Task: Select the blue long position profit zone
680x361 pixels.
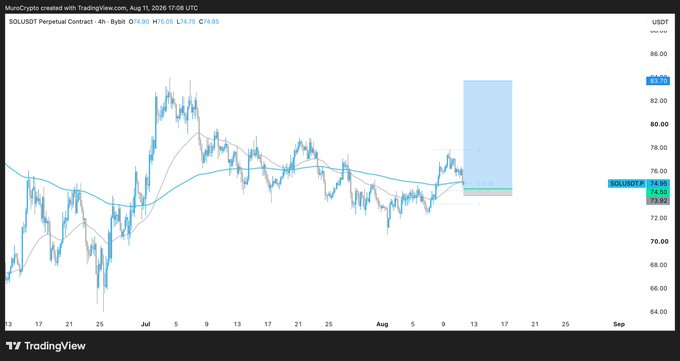Action: point(488,134)
